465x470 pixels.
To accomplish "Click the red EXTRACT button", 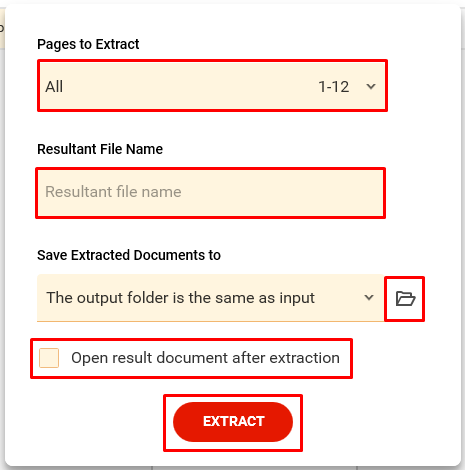I will click(x=233, y=422).
